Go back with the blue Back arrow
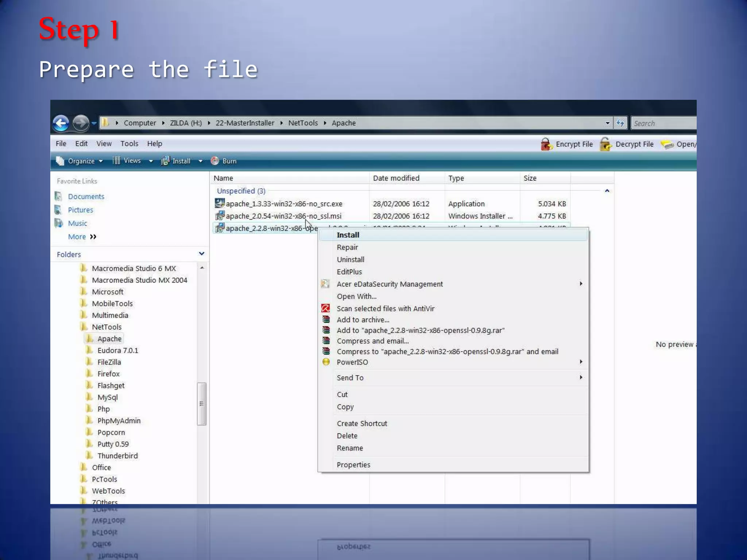This screenshot has width=747, height=560. click(61, 123)
